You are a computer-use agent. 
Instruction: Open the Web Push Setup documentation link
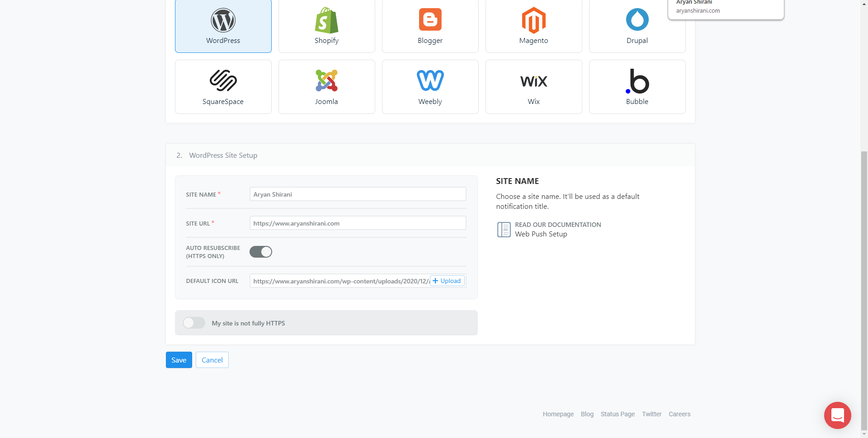pyautogui.click(x=541, y=234)
